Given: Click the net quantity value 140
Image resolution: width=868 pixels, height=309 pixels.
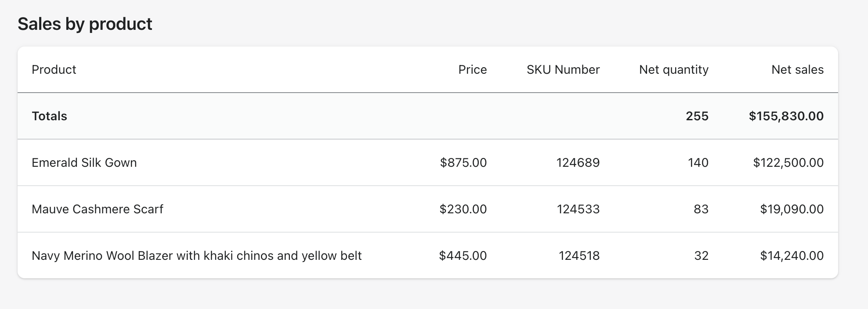Looking at the screenshot, I should [x=698, y=163].
